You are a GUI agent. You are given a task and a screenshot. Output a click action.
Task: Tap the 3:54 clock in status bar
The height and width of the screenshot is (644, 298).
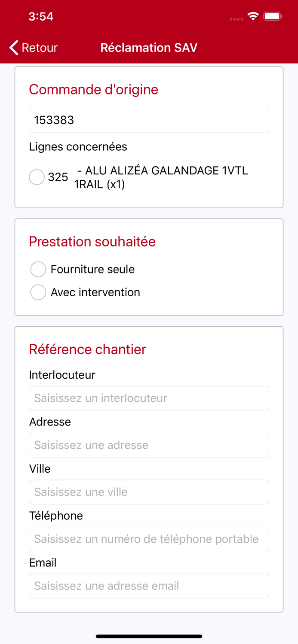(x=41, y=17)
